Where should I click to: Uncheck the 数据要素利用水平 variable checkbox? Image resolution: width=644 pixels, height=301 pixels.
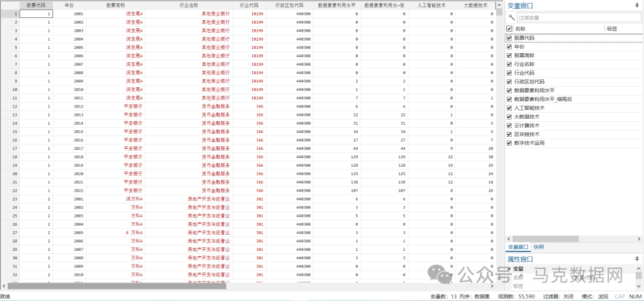[x=510, y=90]
